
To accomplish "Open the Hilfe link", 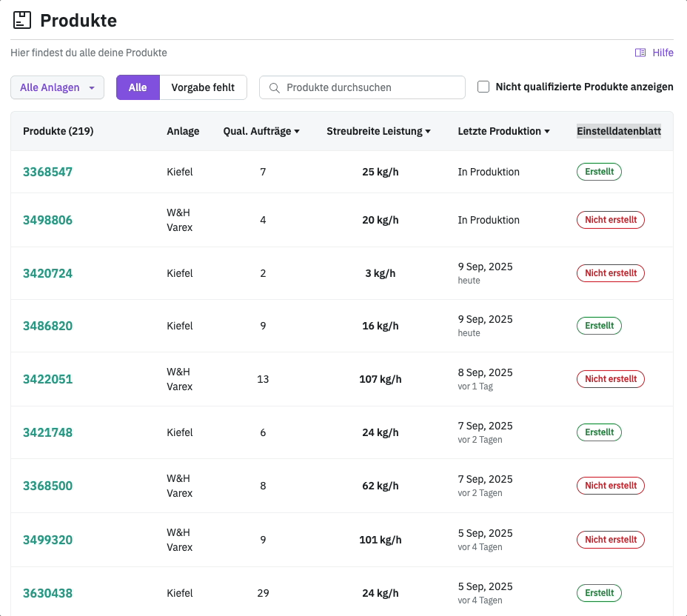I will tap(662, 53).
